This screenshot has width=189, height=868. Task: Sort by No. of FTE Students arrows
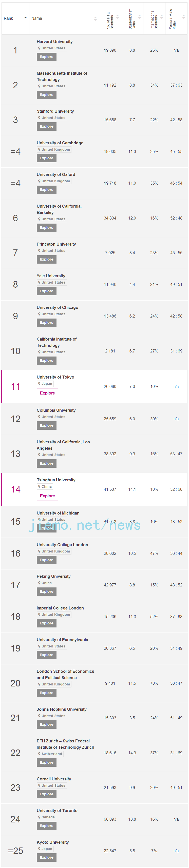pos(117,16)
